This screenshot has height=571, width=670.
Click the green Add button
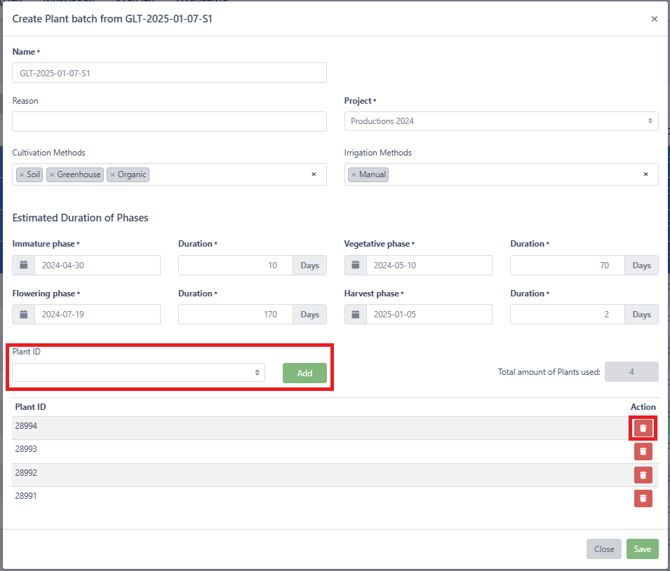pos(305,373)
